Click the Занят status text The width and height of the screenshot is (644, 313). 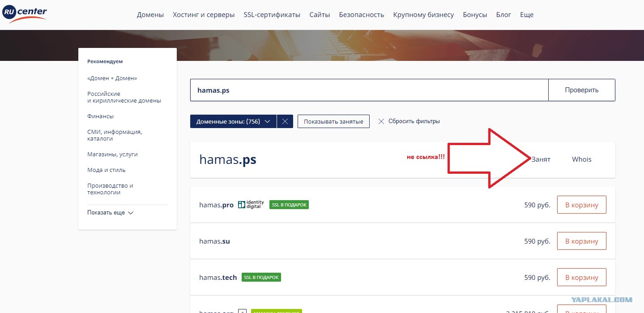click(x=541, y=159)
